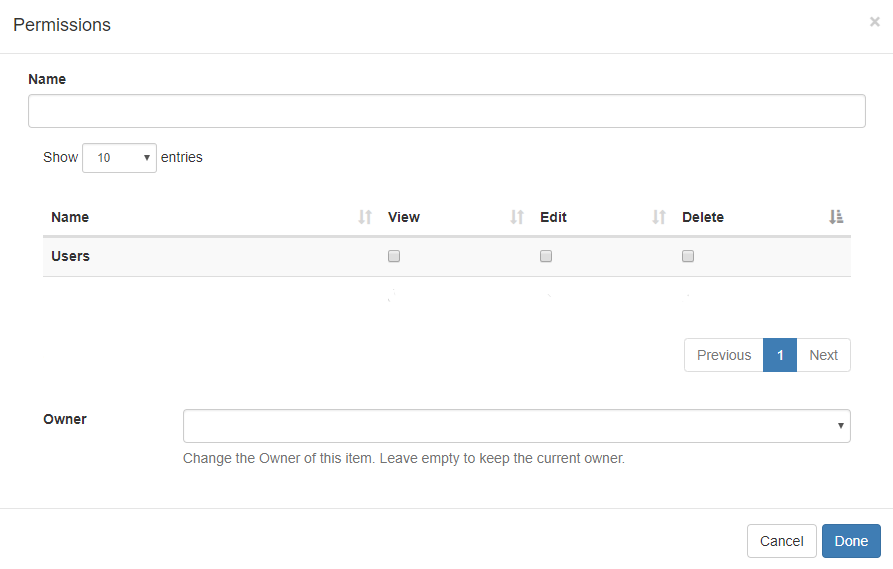Enable Delete permission for Users
Viewport: 893px width, 569px height.
tap(688, 256)
